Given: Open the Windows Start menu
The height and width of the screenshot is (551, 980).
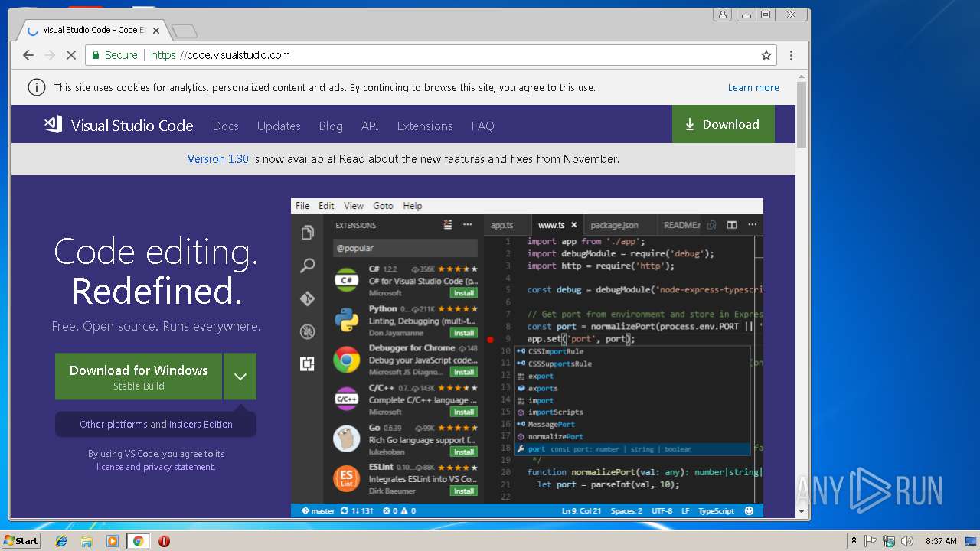Looking at the screenshot, I should click(21, 541).
